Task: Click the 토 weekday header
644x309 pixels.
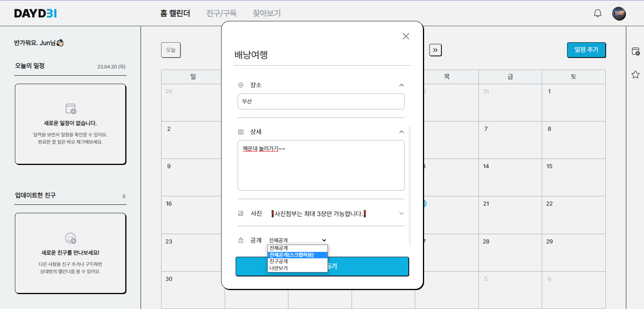Action: click(x=574, y=77)
